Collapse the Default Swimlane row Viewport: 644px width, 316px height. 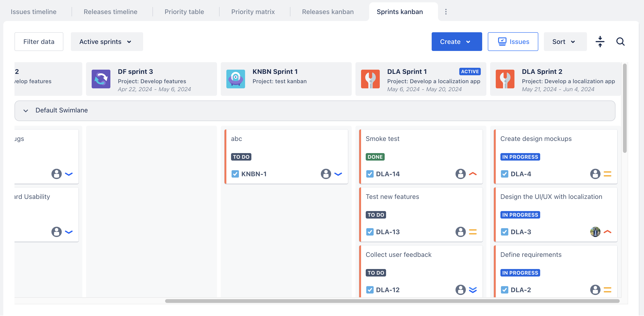[x=26, y=111]
